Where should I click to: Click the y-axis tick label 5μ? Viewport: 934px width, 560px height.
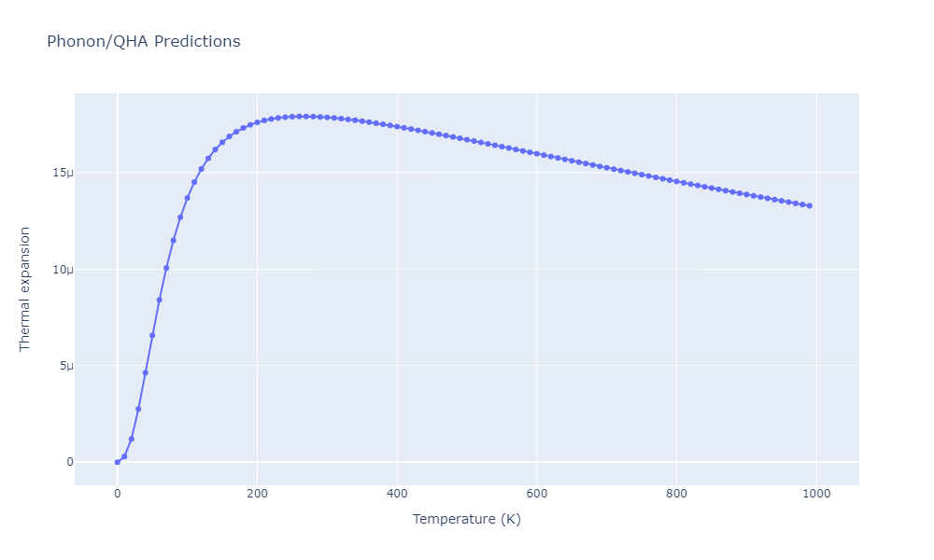(x=64, y=366)
